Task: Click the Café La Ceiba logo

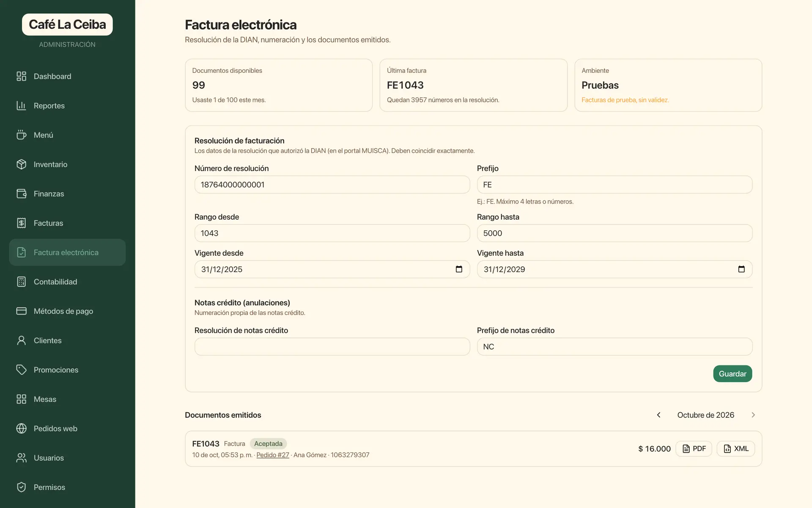Action: [x=67, y=25]
